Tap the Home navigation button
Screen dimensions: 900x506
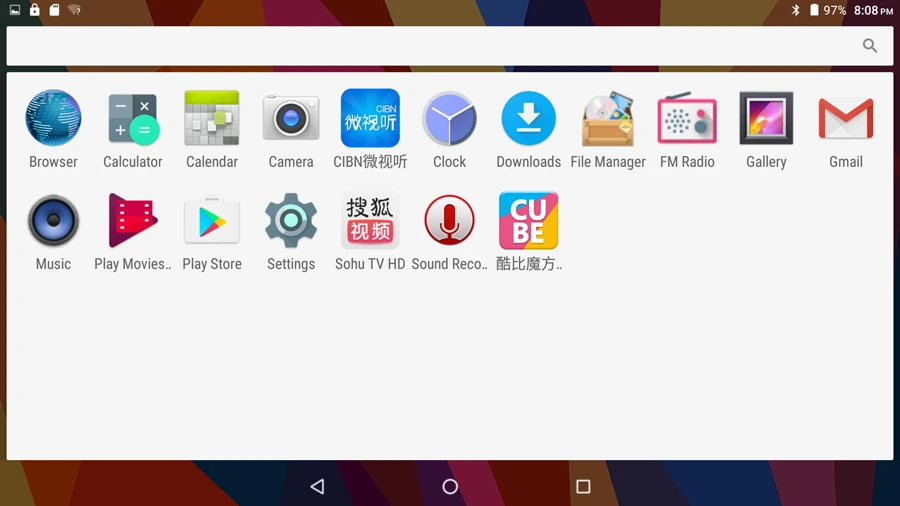pos(450,486)
